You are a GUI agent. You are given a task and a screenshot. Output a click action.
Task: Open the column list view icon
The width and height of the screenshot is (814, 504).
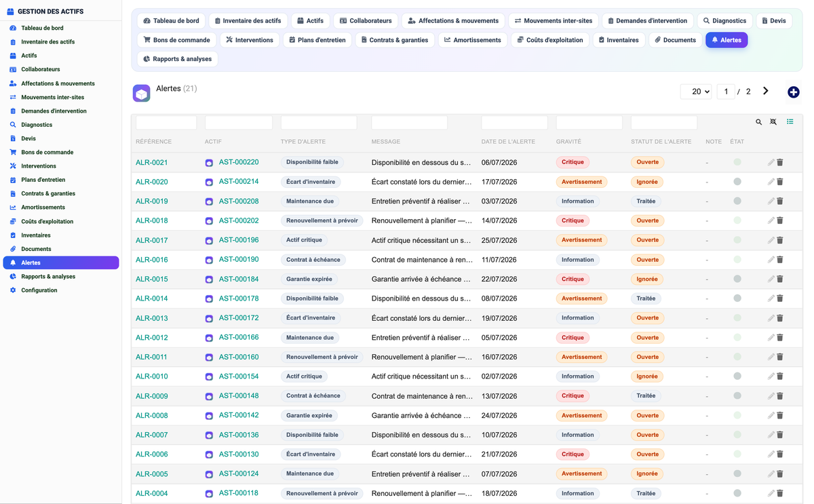pyautogui.click(x=790, y=122)
